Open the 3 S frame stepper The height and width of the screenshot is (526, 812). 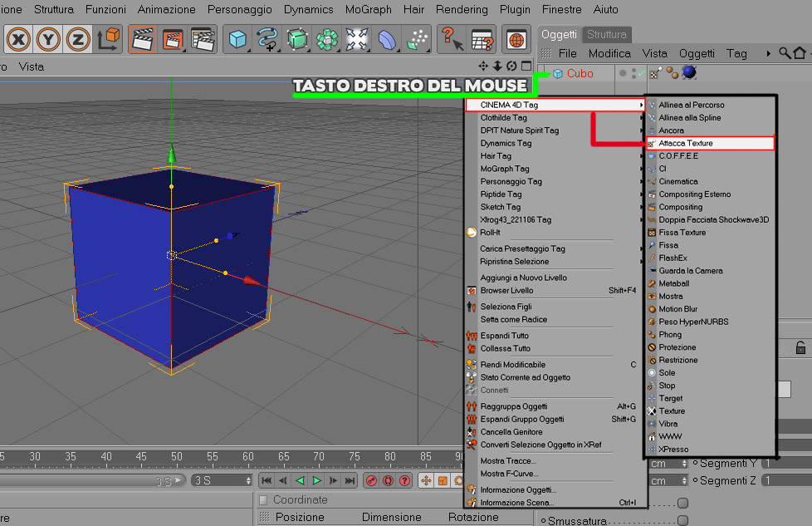pos(248,481)
